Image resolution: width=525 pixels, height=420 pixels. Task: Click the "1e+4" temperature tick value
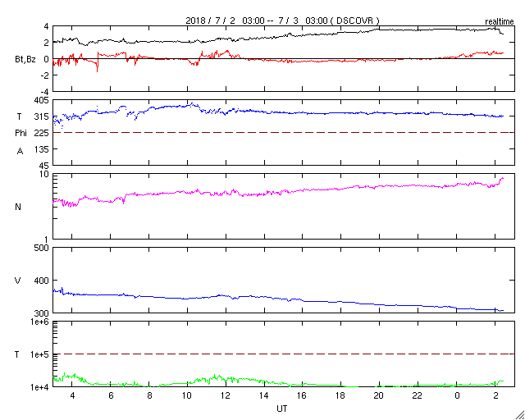pyautogui.click(x=40, y=387)
